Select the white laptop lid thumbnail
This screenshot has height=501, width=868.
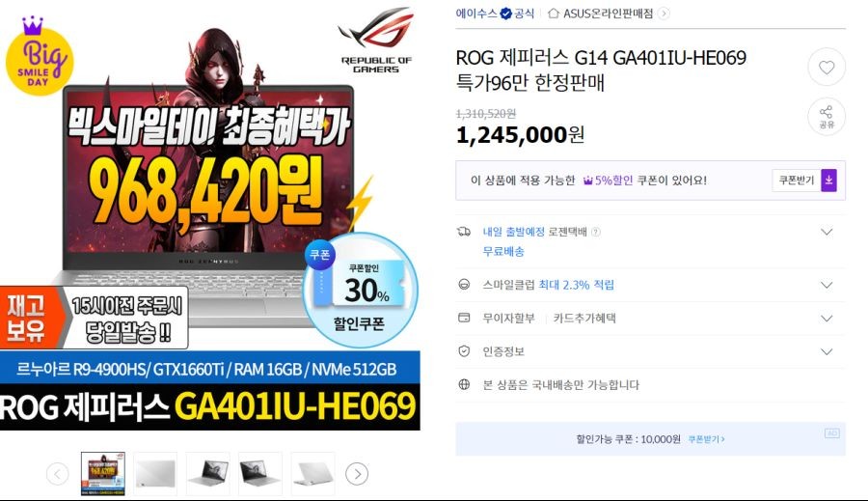coord(155,474)
